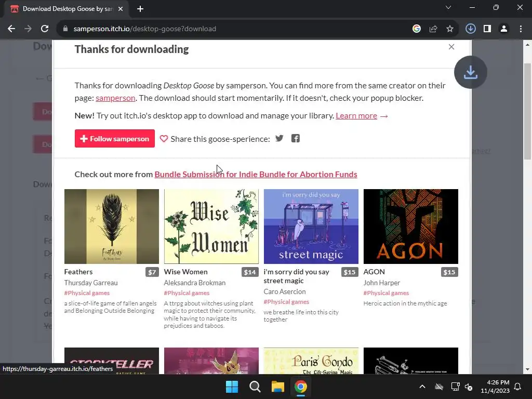Click i'm sorry did you say street magic title

[x=296, y=276]
